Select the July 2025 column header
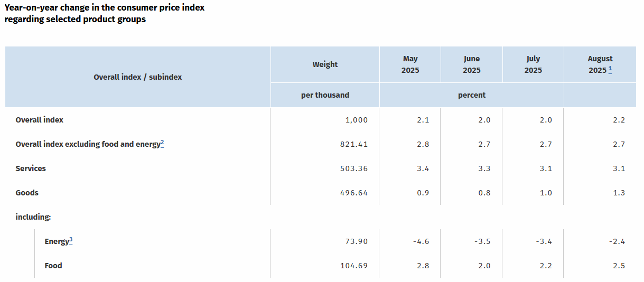Screen dimensions: 644x282 tap(533, 64)
